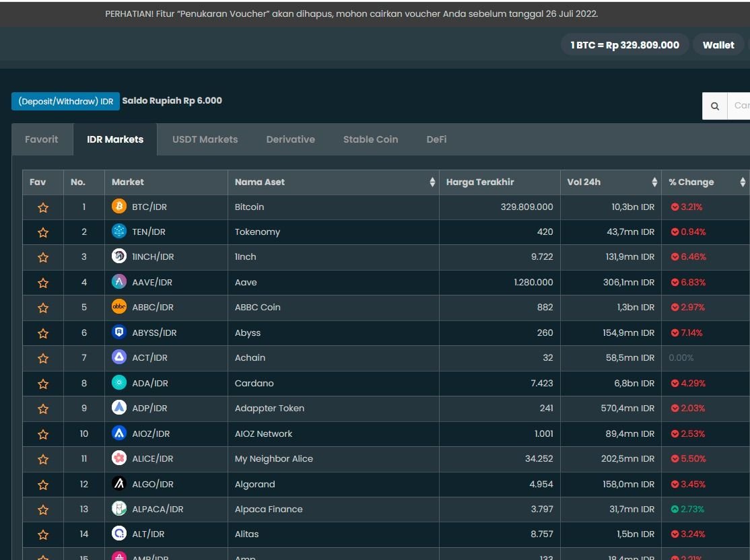The height and width of the screenshot is (560, 750).
Task: Open the DeFi tab
Action: coord(436,139)
